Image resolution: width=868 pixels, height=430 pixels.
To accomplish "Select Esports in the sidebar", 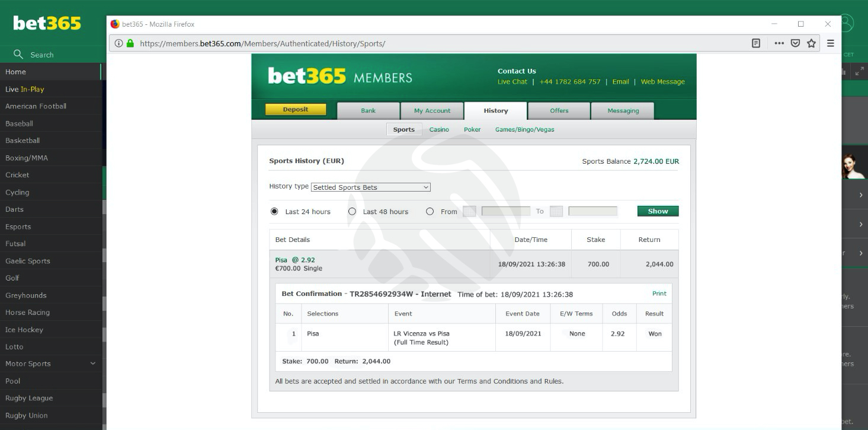I will (51, 227).
